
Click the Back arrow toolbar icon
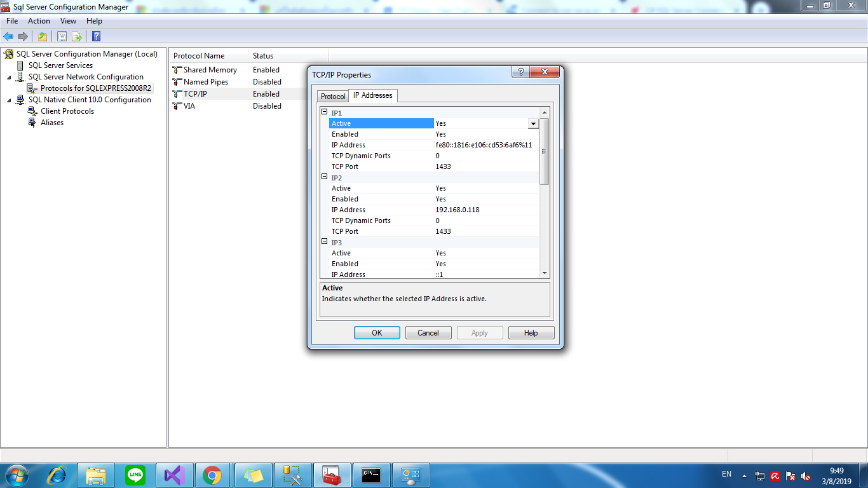(x=8, y=36)
